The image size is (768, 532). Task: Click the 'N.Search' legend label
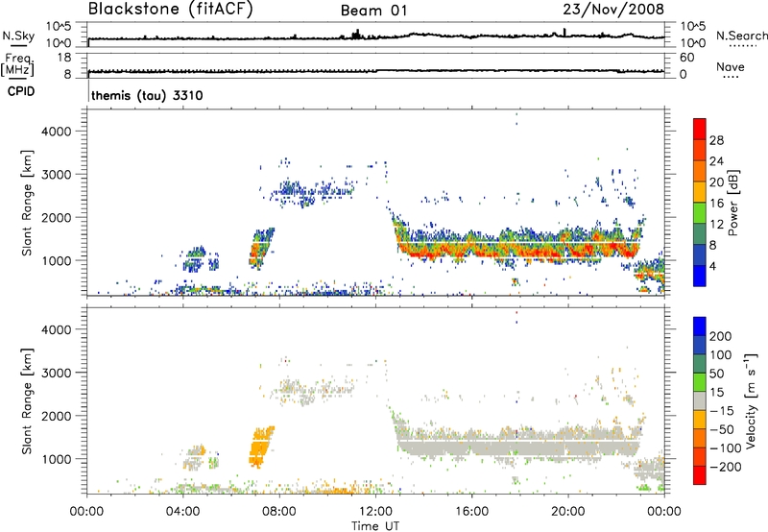tap(741, 36)
